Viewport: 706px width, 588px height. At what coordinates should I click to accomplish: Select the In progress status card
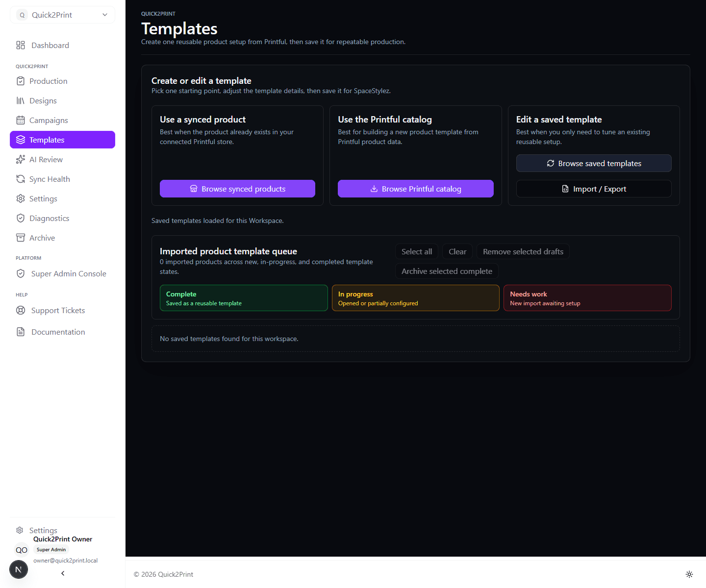coord(416,298)
